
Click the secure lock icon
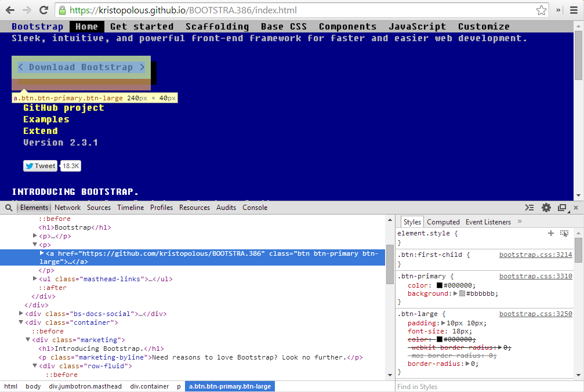[x=62, y=10]
